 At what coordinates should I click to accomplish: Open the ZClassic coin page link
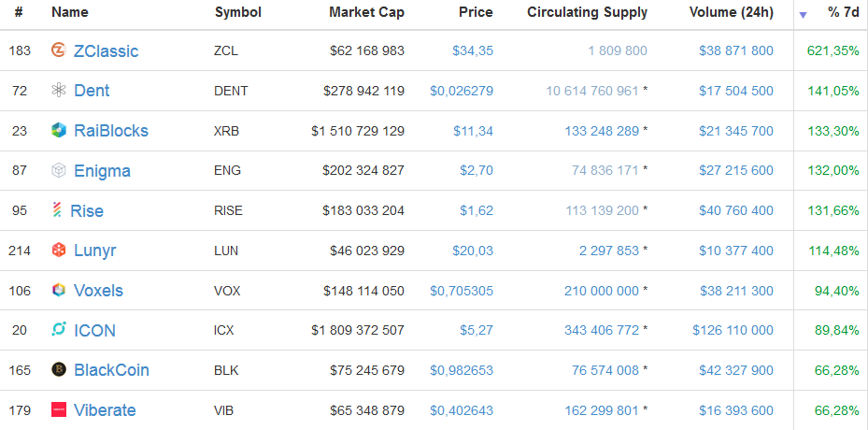[106, 51]
